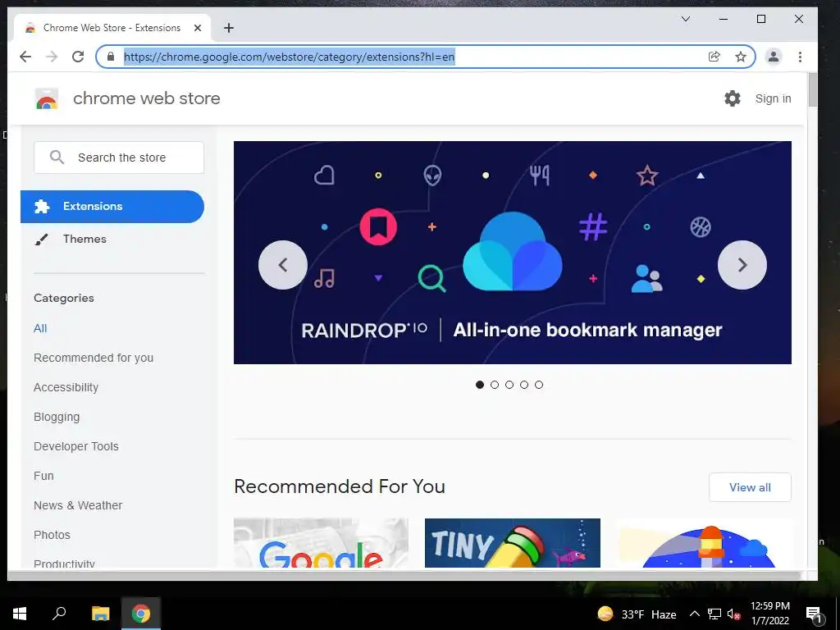The height and width of the screenshot is (630, 840).
Task: Go back with the browser back arrow
Action: tap(25, 57)
